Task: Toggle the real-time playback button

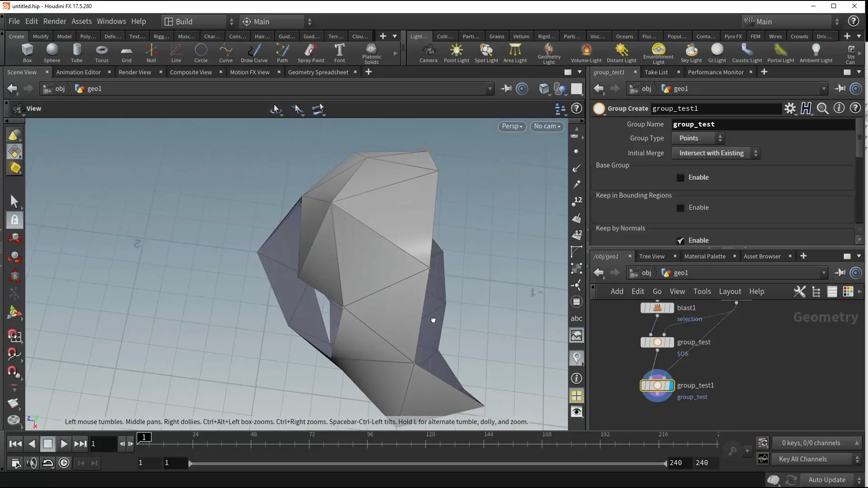Action: (64, 463)
